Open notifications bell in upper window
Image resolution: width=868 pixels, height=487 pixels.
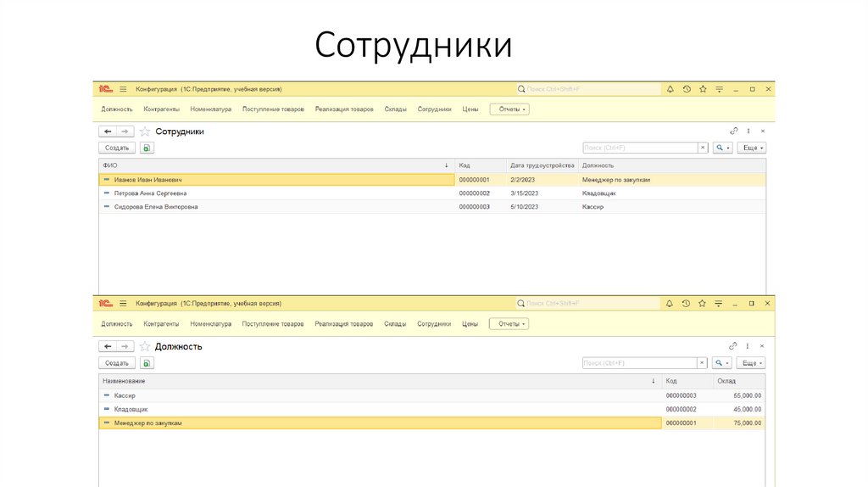[x=670, y=89]
